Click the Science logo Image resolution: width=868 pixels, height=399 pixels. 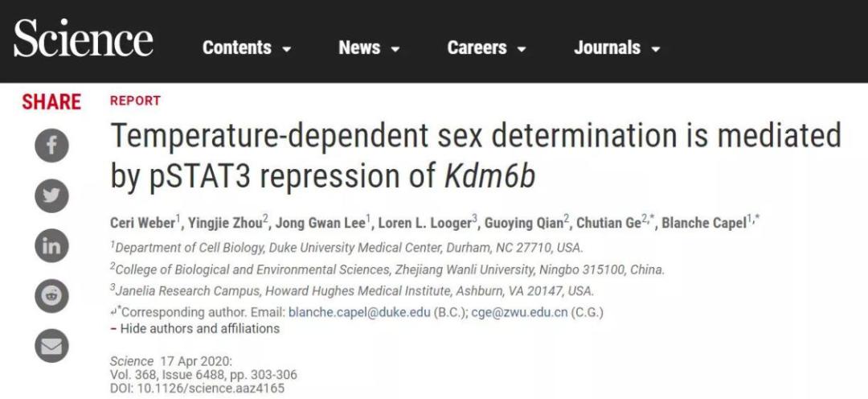pos(83,42)
